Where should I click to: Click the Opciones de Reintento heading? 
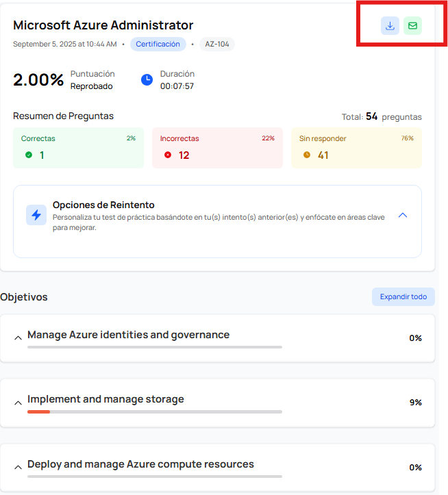(x=103, y=205)
